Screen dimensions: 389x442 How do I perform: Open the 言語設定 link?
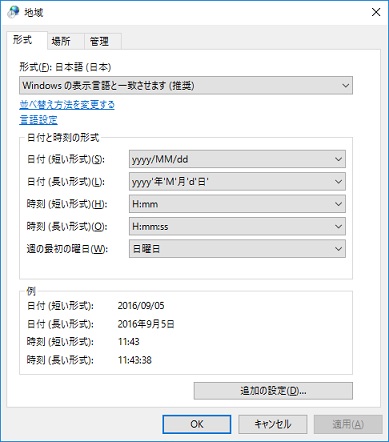38,120
